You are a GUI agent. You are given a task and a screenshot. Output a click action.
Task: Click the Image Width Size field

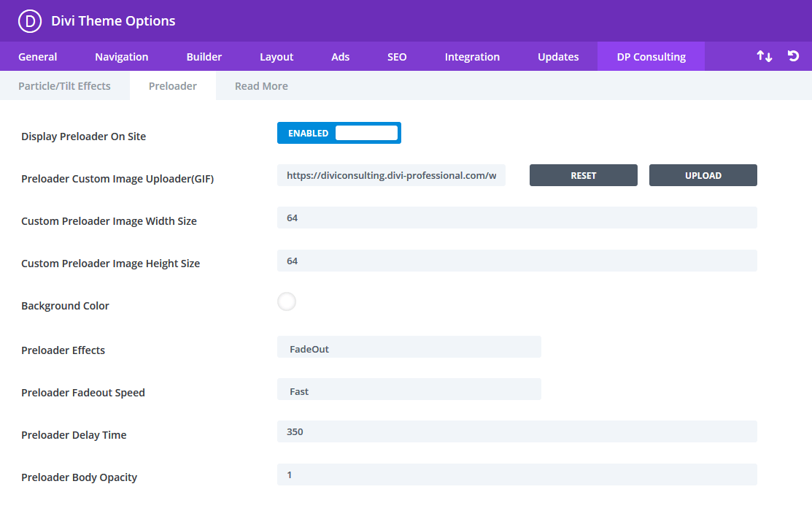pyautogui.click(x=517, y=218)
